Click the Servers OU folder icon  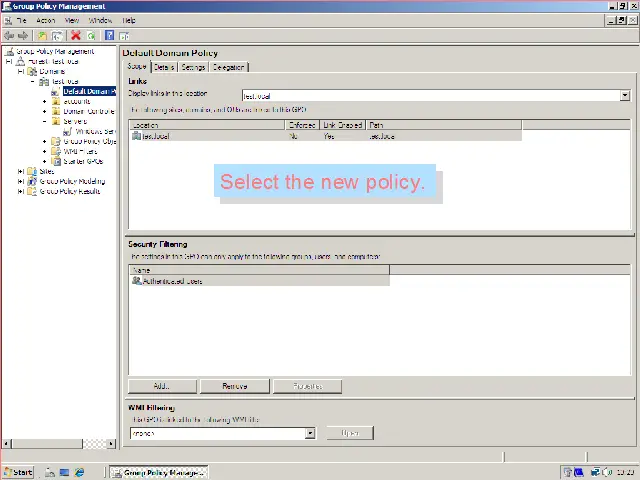[56, 121]
